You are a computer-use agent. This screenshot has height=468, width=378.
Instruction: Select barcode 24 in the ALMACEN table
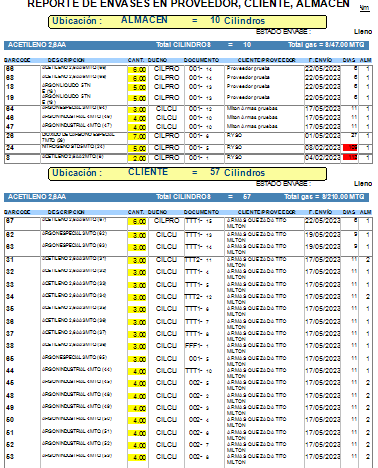[10, 148]
